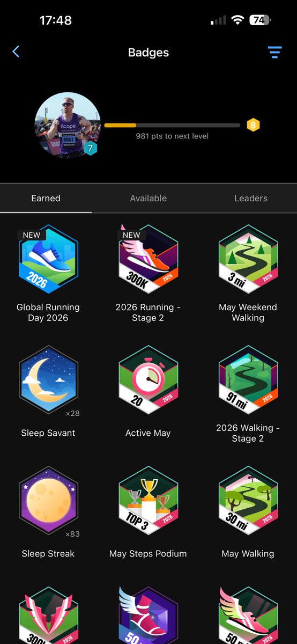Screen dimensions: 297x644
Task: Select the Earned tab
Action: [x=46, y=198]
